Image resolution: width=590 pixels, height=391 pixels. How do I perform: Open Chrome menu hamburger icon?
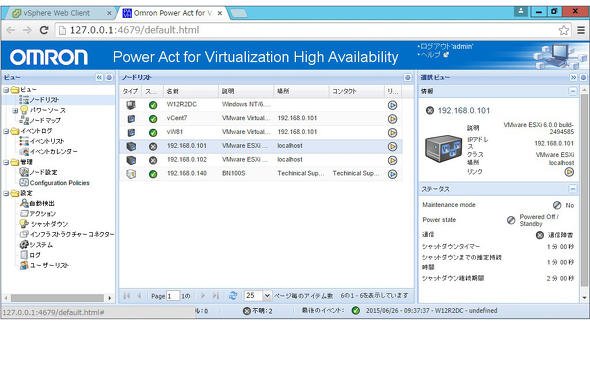tap(581, 30)
